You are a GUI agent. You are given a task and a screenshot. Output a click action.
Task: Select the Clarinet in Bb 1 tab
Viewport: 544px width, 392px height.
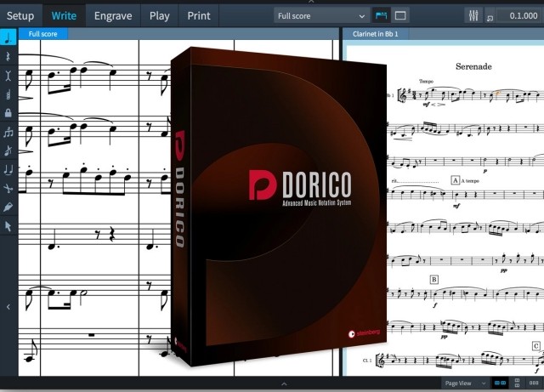(375, 34)
